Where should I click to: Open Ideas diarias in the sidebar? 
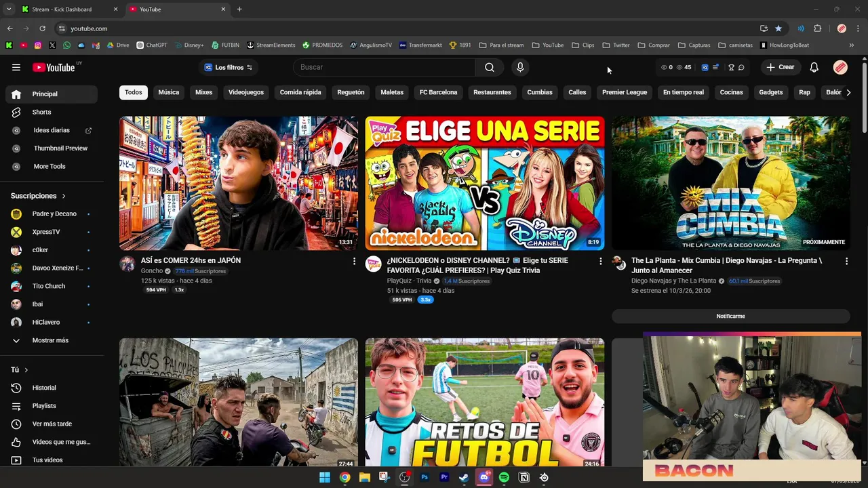pos(52,130)
